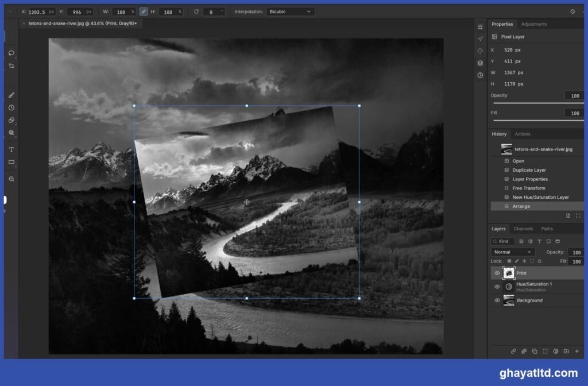Select the Rectangle shape tool
This screenshot has height=386, width=588.
pyautogui.click(x=11, y=162)
